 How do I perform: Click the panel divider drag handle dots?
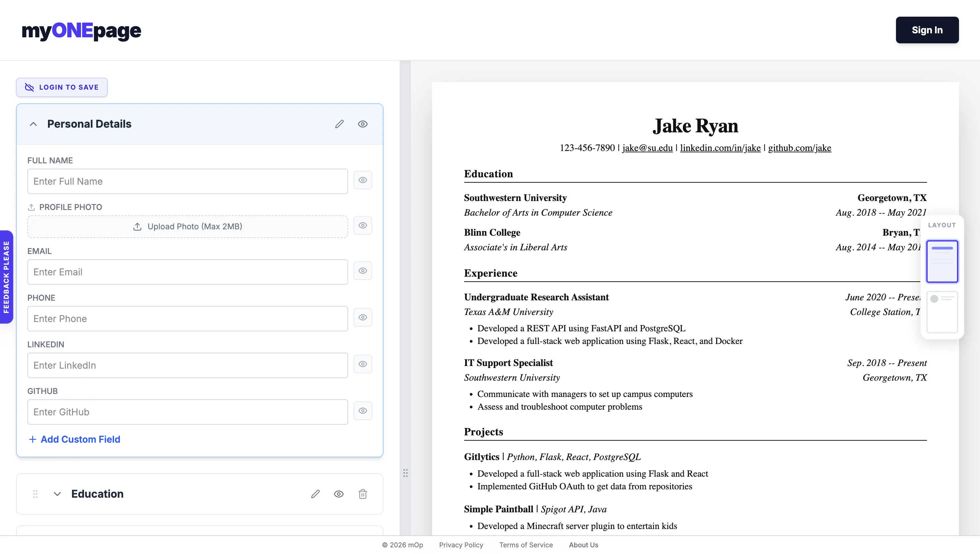pyautogui.click(x=405, y=473)
